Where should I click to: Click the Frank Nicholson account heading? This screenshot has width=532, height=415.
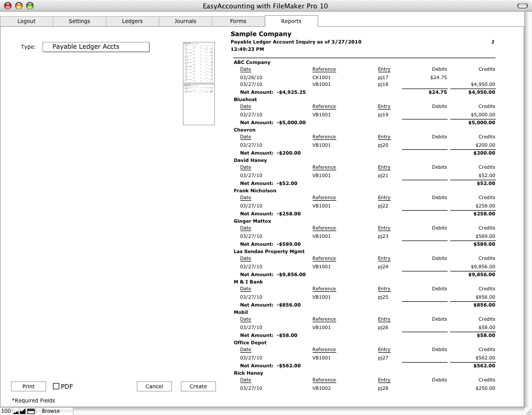pyautogui.click(x=255, y=191)
